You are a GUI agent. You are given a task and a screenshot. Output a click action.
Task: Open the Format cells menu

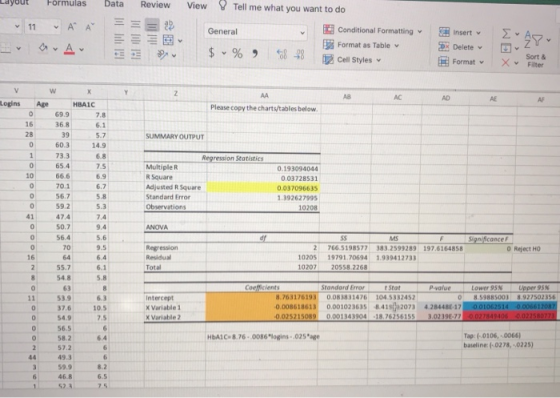461,62
